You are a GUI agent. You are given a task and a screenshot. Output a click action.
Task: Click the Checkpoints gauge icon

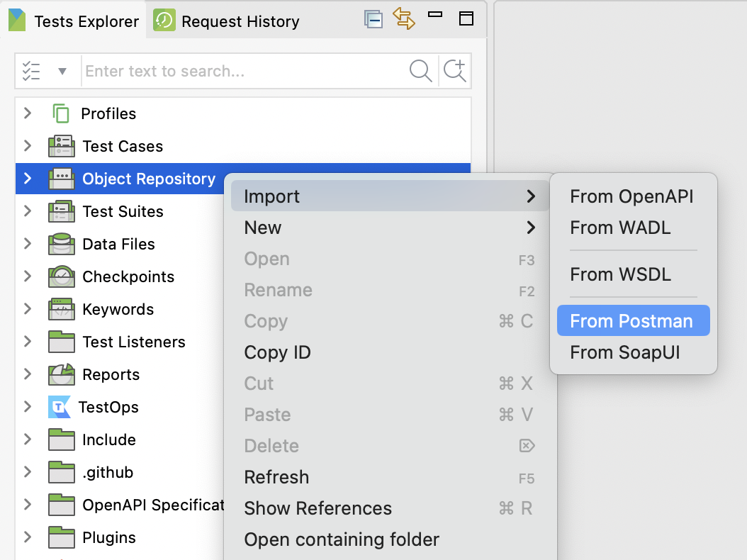coord(61,276)
